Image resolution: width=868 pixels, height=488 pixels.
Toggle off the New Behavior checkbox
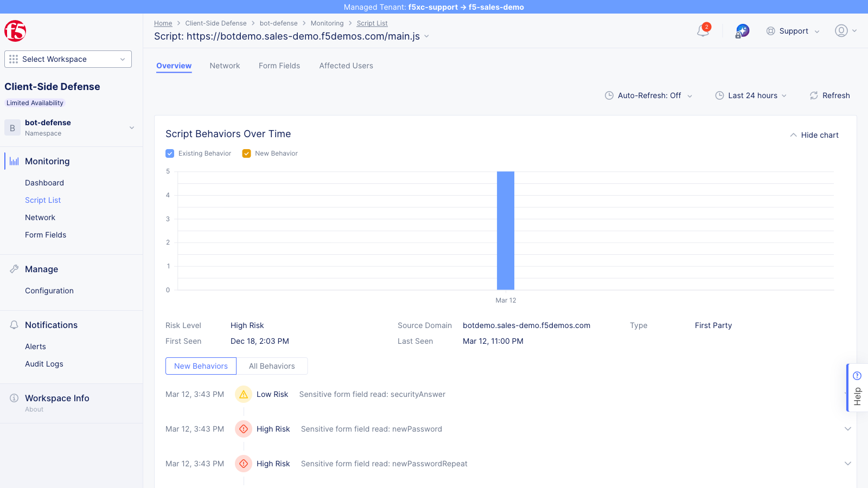click(247, 153)
